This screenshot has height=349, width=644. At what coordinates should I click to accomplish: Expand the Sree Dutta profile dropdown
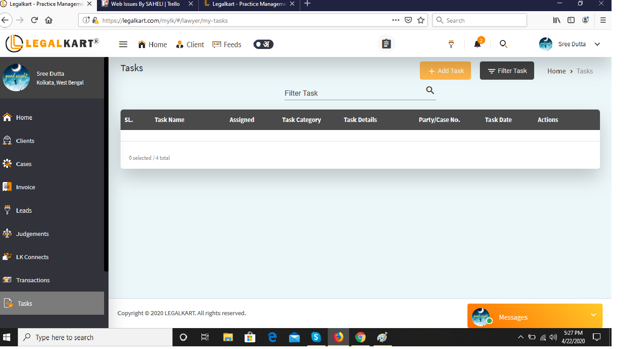(x=597, y=44)
